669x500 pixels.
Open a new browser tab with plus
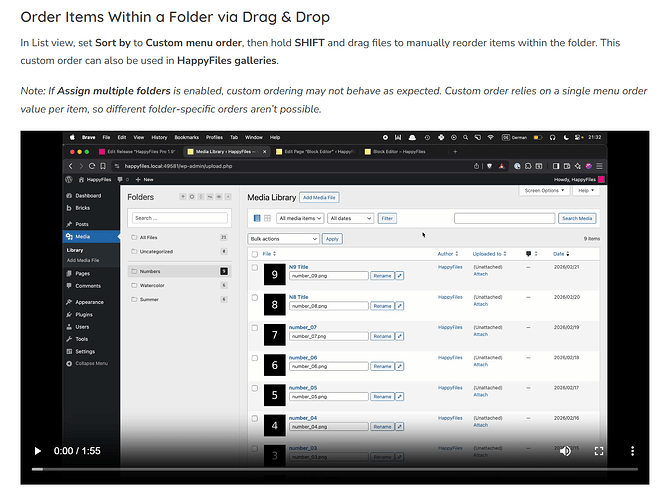[x=455, y=151]
